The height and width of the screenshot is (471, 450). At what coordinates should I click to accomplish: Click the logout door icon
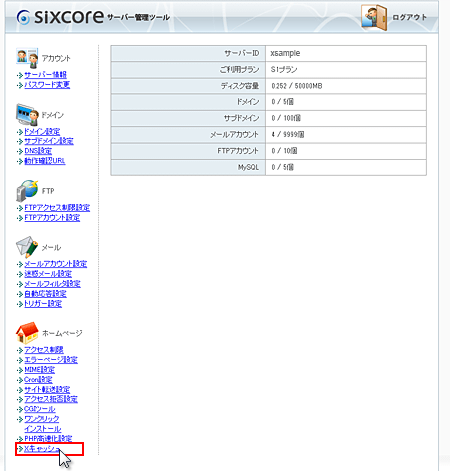click(374, 18)
